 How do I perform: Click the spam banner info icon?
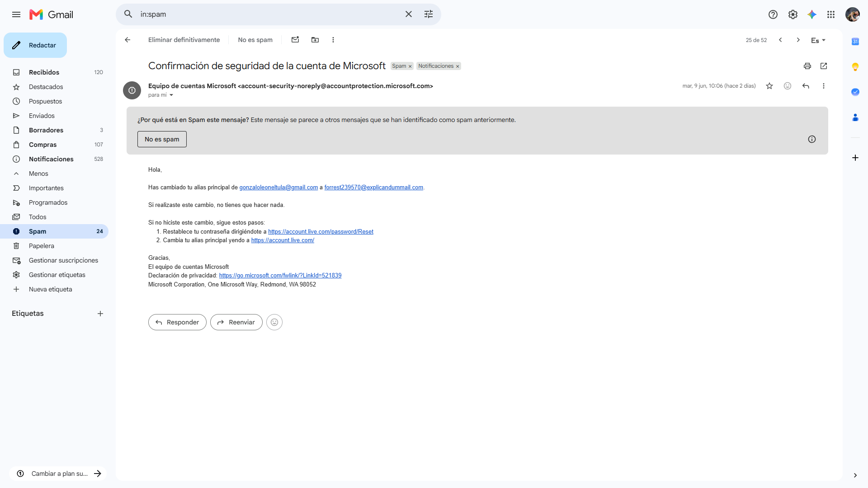point(812,139)
